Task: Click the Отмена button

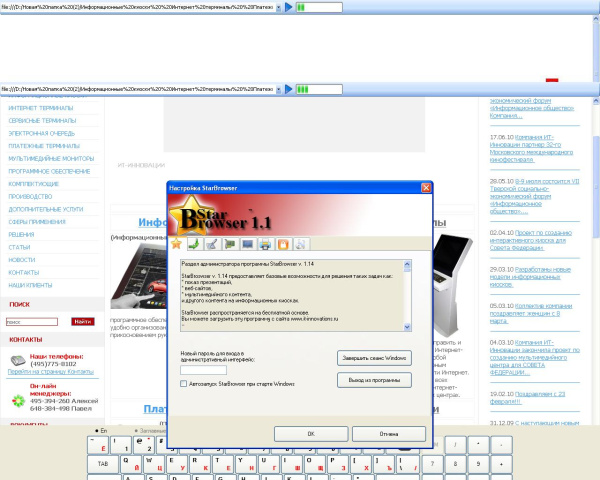Action: point(389,434)
